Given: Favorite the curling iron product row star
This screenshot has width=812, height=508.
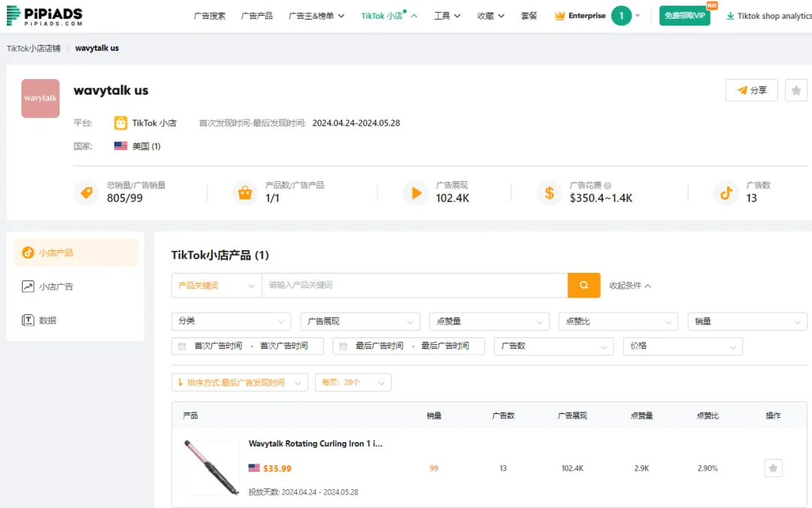Looking at the screenshot, I should (773, 468).
